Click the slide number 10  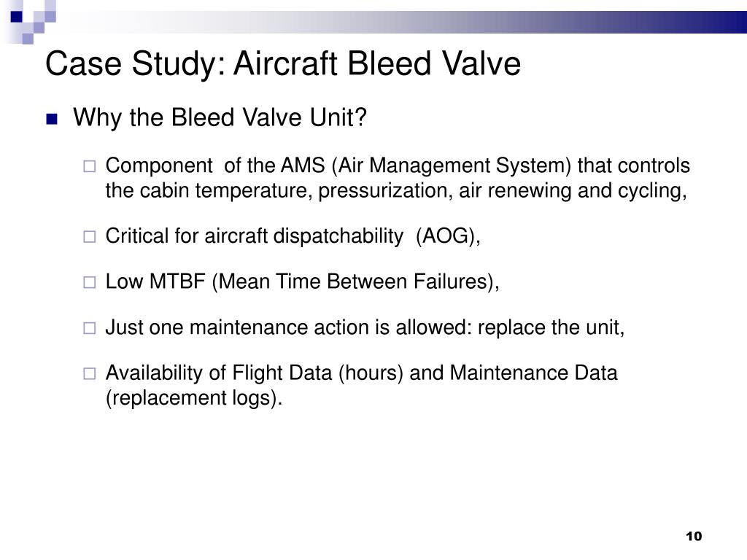pos(694,536)
